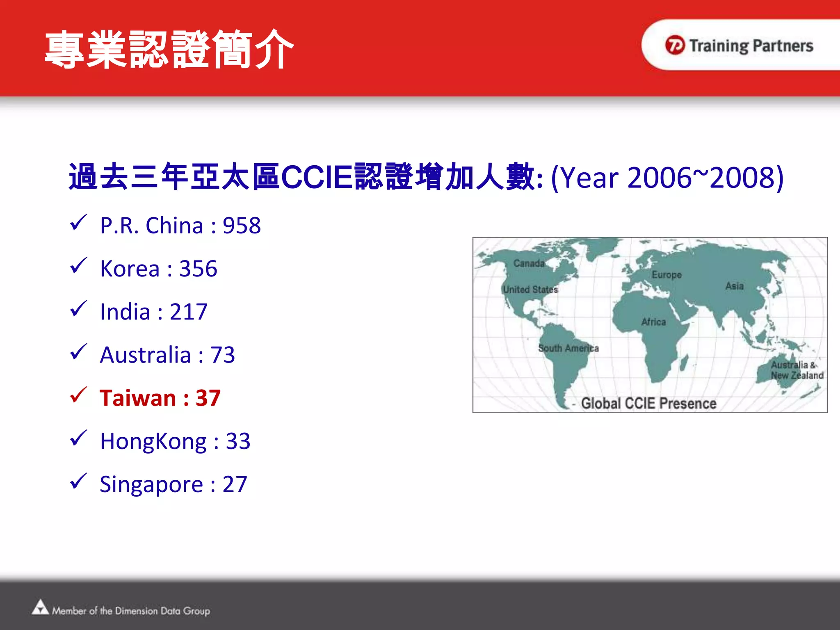Click the Training Partners text badge
The image size is (840, 630).
pyautogui.click(x=751, y=46)
